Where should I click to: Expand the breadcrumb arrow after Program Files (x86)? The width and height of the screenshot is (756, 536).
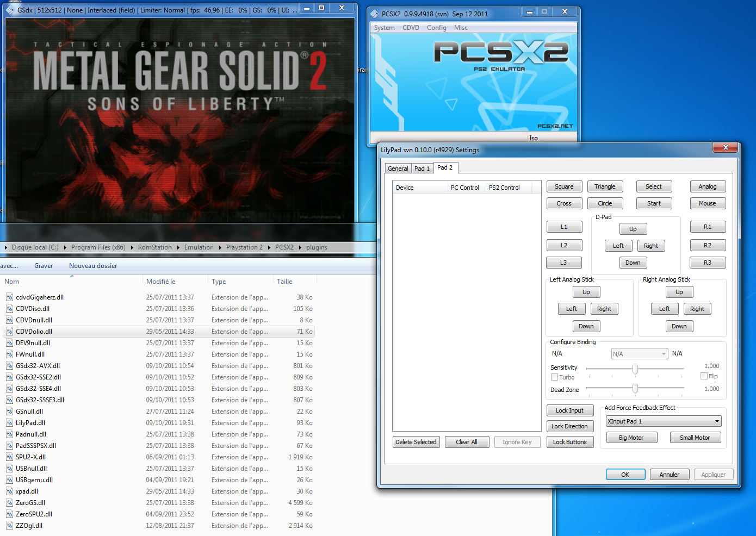pos(132,247)
